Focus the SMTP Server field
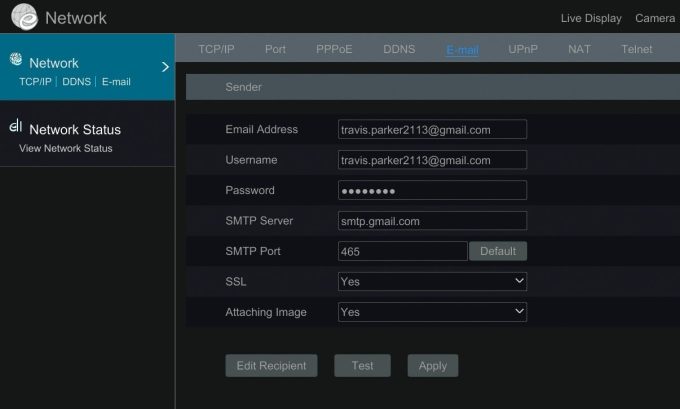 click(x=432, y=221)
